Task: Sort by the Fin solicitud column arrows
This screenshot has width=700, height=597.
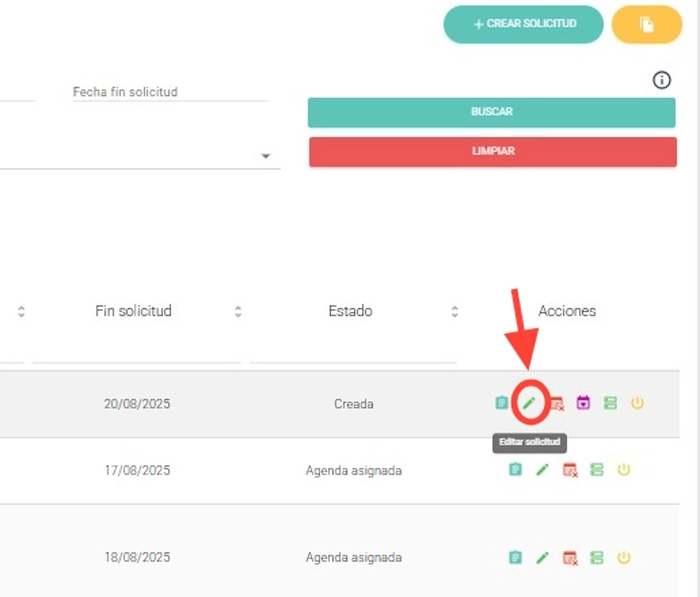Action: 238,312
